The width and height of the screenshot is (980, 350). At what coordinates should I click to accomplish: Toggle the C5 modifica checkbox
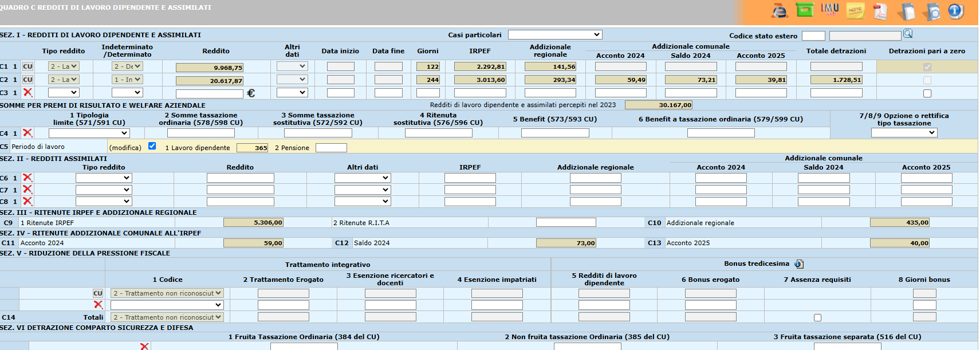tap(152, 146)
